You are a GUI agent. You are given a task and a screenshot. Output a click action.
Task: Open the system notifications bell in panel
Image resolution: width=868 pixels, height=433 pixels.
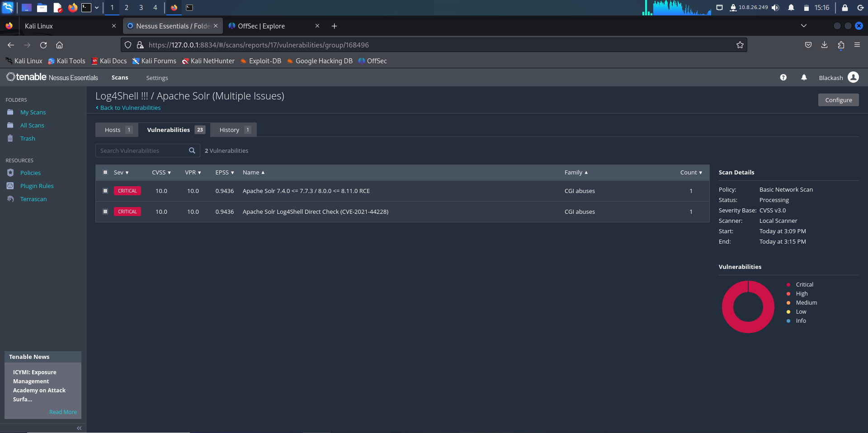791,8
